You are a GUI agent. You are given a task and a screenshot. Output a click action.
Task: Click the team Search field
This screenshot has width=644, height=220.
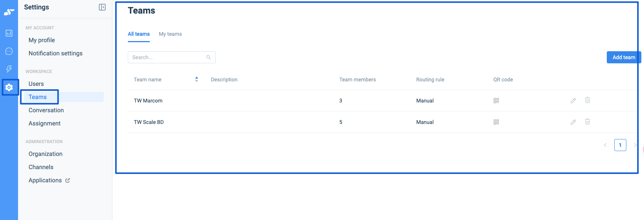tap(167, 57)
